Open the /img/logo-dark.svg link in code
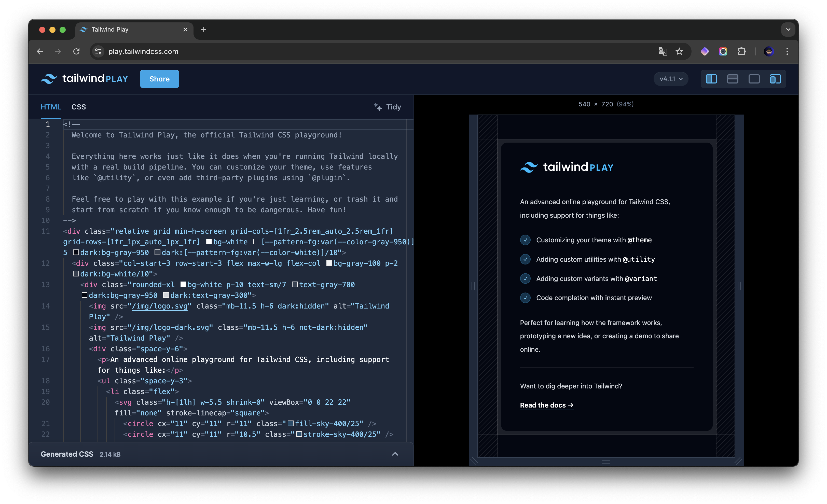827x504 pixels. click(170, 328)
